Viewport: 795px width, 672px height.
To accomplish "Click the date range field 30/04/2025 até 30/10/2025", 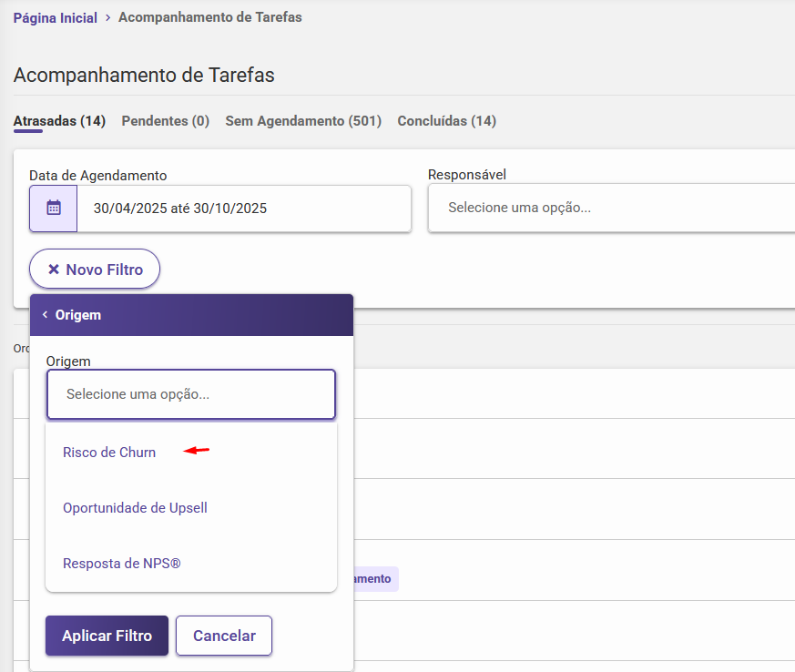I will pos(244,209).
